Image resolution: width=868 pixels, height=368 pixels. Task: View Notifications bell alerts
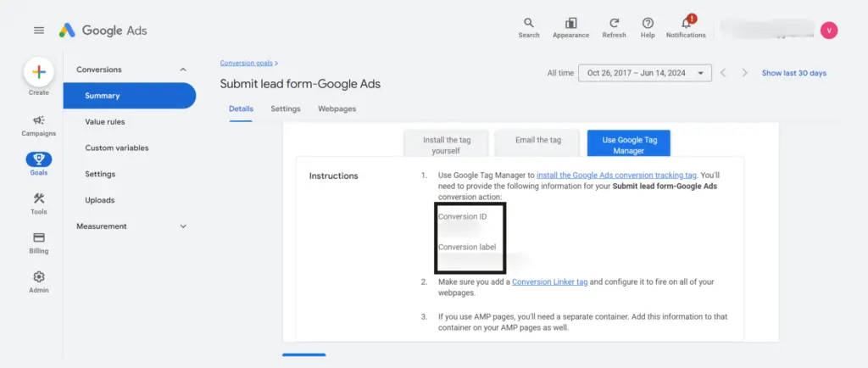point(686,28)
